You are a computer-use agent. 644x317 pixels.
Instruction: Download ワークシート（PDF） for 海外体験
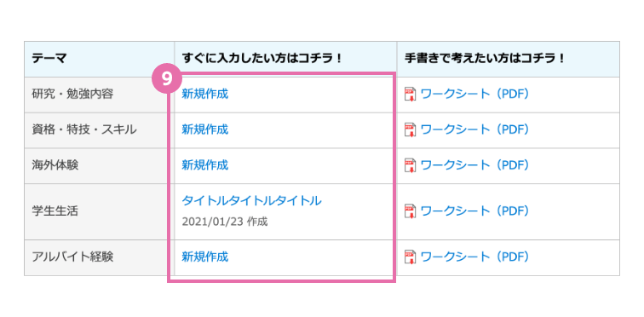pyautogui.click(x=474, y=165)
